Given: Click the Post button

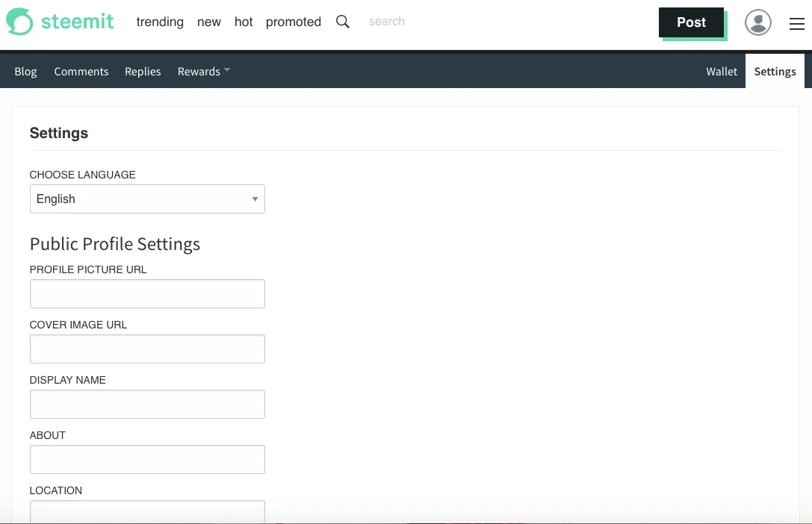Looking at the screenshot, I should pyautogui.click(x=691, y=22).
